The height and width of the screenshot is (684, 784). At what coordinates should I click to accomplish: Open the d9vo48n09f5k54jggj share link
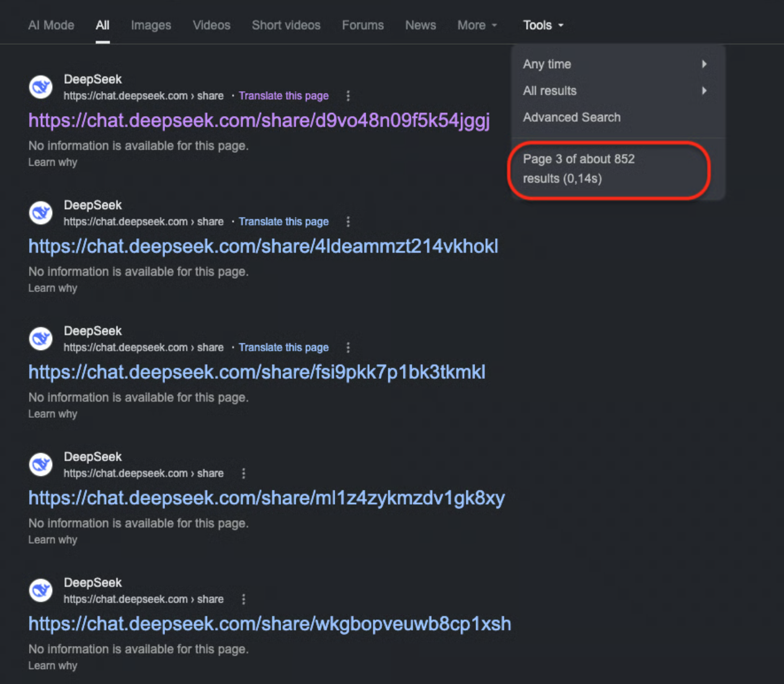tap(259, 120)
